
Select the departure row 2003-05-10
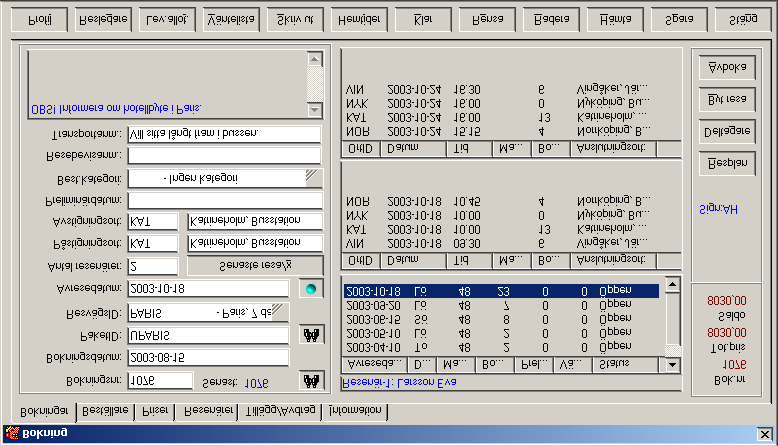tap(501, 333)
